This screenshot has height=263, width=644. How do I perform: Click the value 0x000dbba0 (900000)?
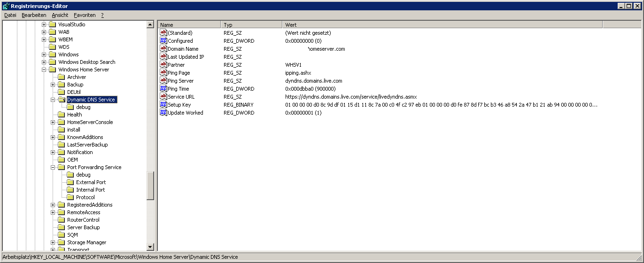[310, 89]
